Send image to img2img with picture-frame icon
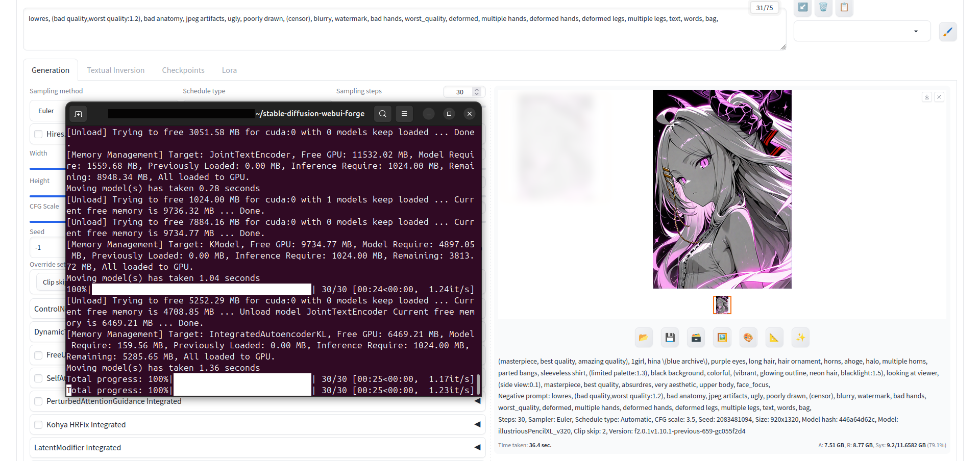 coord(722,338)
